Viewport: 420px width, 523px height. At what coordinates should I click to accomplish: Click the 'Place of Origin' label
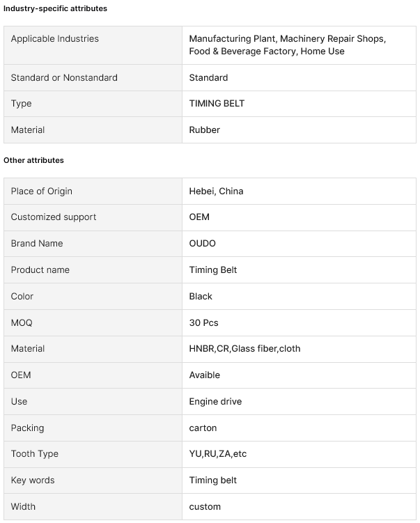[x=42, y=191]
